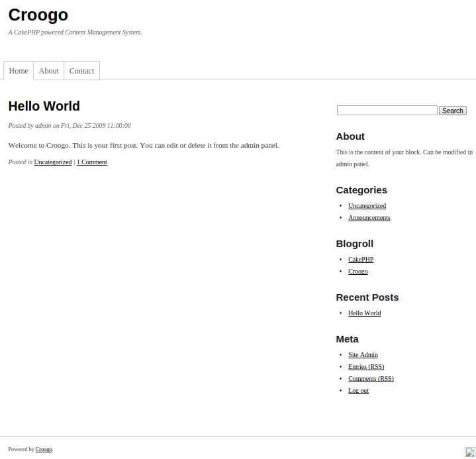The width and height of the screenshot is (476, 459).
Task: Open the Site Admin link
Action: (363, 355)
